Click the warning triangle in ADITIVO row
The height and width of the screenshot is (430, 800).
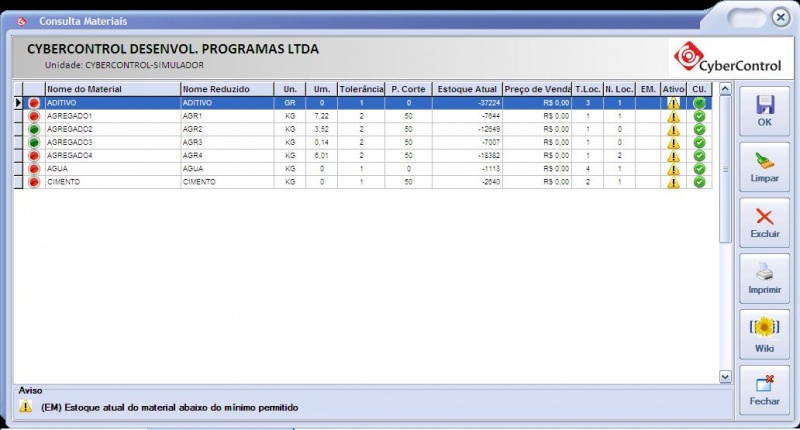tap(673, 103)
